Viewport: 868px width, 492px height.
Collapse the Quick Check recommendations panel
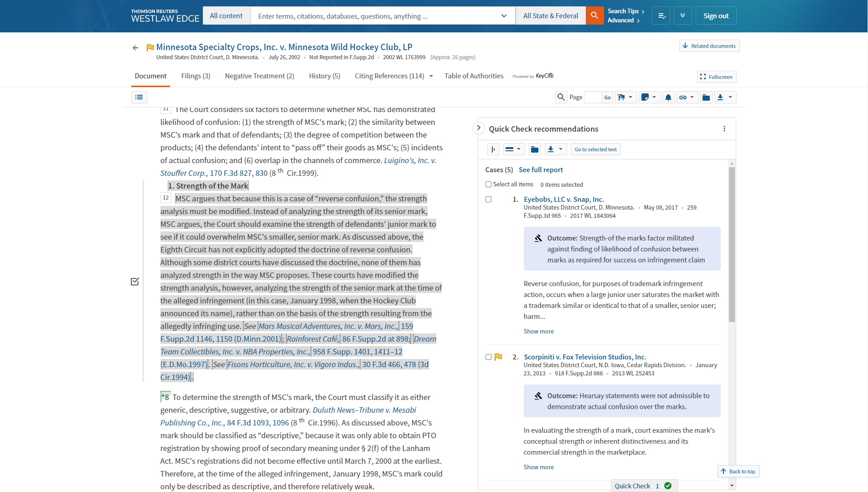click(x=478, y=128)
